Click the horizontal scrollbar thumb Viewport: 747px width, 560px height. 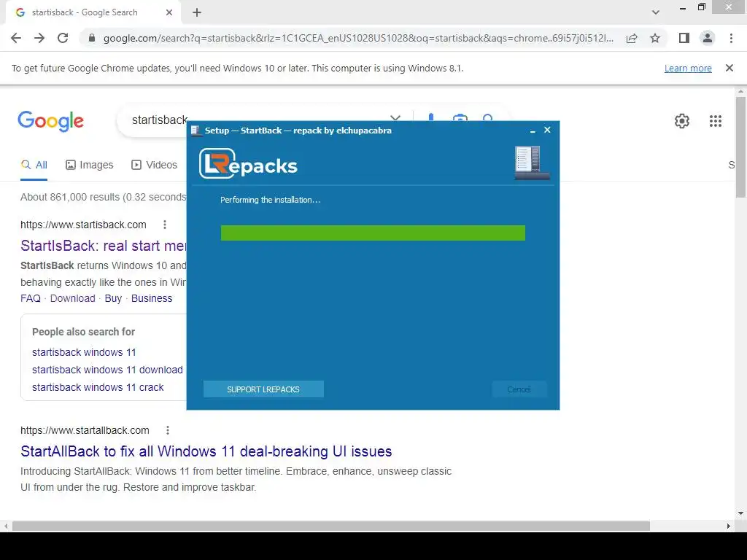(x=330, y=526)
